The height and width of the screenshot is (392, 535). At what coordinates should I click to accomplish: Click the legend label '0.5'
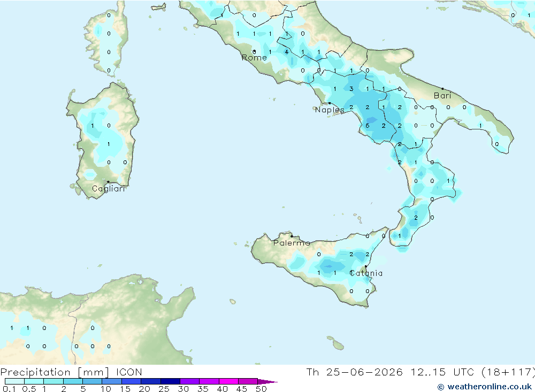coord(29,389)
